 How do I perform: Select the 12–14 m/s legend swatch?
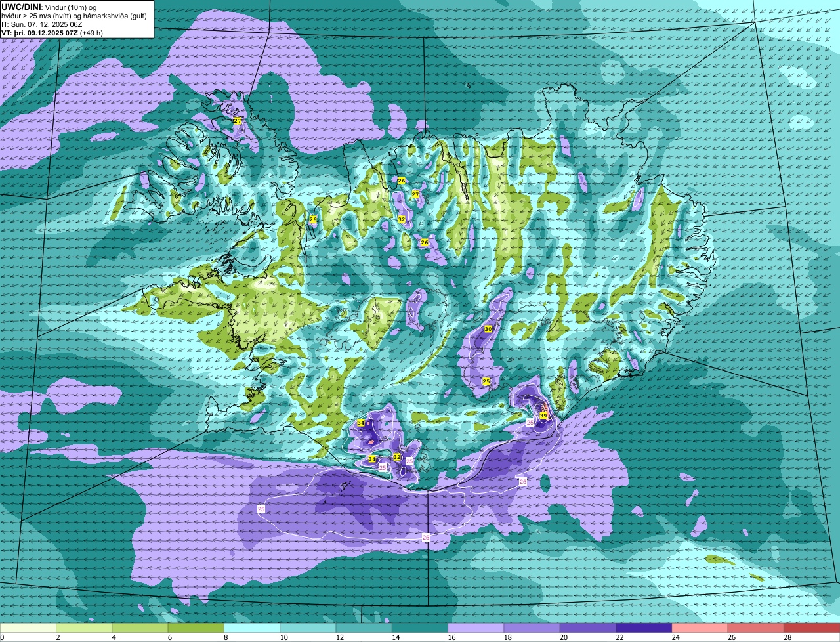pos(364,628)
